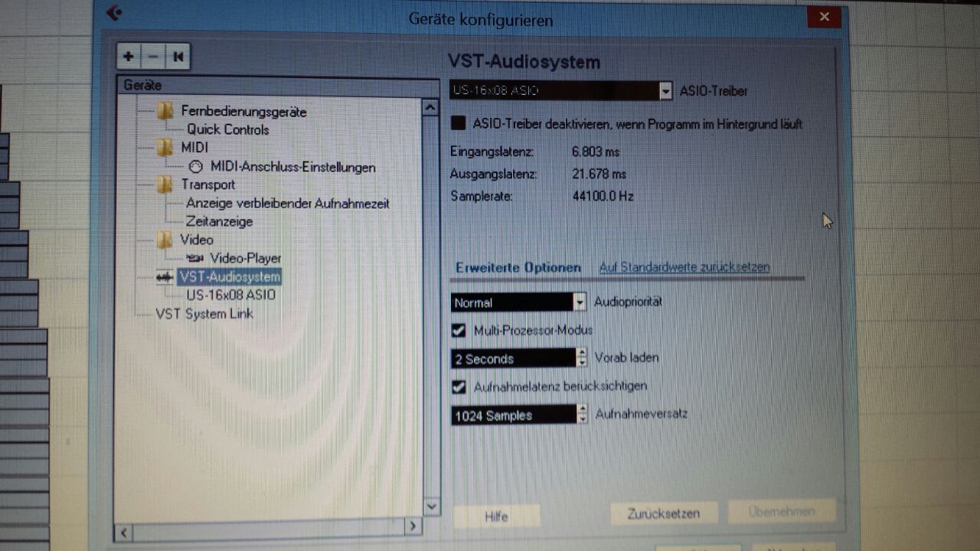Click the VST-Audiosystem panel heading

coord(524,62)
